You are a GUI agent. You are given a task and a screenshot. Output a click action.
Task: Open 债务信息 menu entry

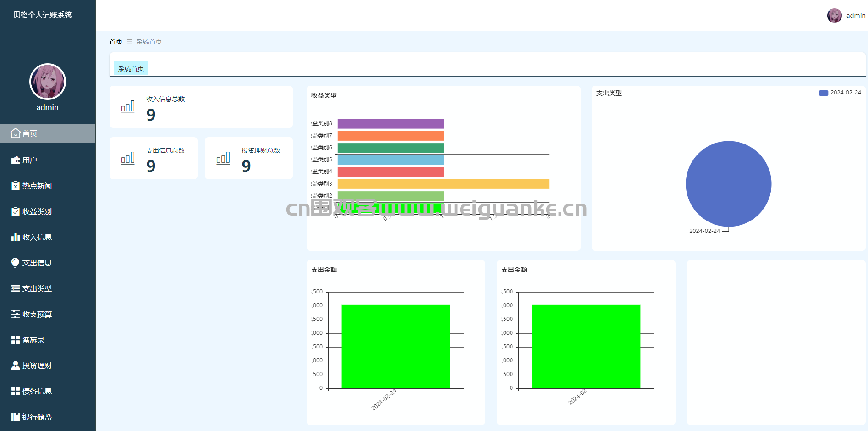(x=48, y=391)
